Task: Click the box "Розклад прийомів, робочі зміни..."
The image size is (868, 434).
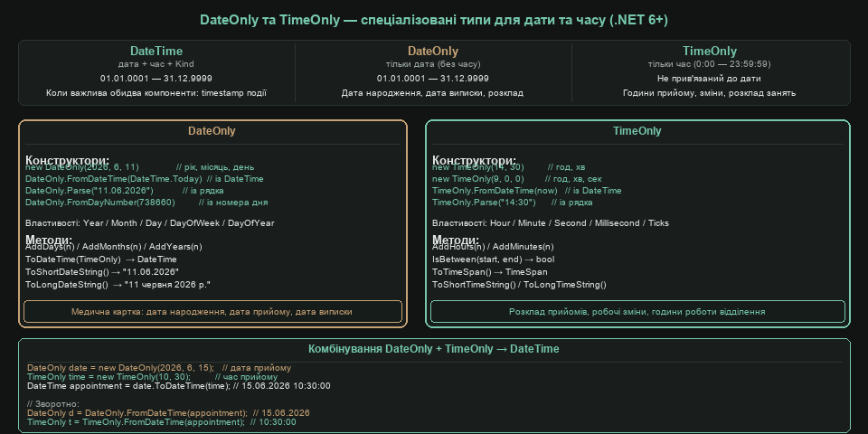Action: (x=637, y=312)
